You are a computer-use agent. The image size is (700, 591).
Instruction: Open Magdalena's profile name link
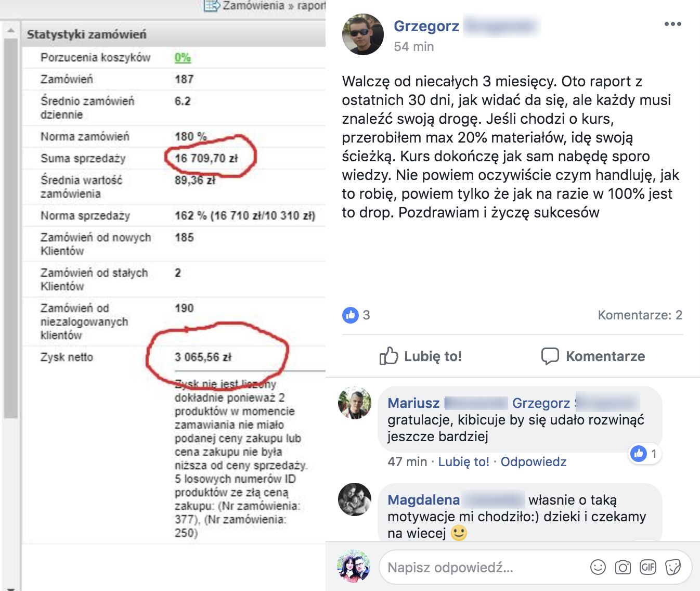pos(424,500)
